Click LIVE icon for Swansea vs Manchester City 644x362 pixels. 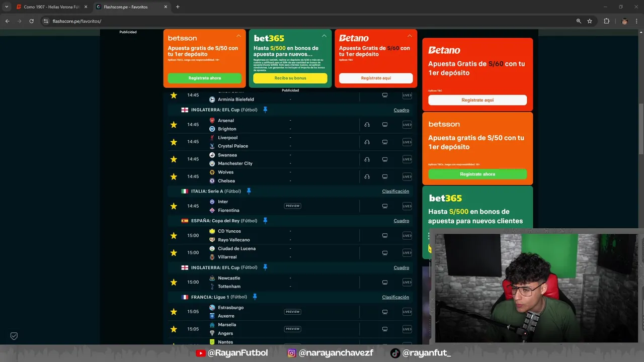(407, 159)
